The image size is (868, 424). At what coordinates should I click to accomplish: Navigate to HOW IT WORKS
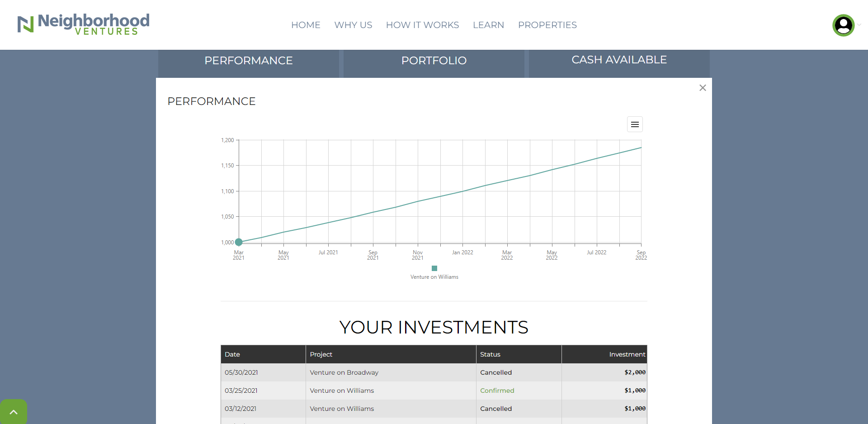422,25
